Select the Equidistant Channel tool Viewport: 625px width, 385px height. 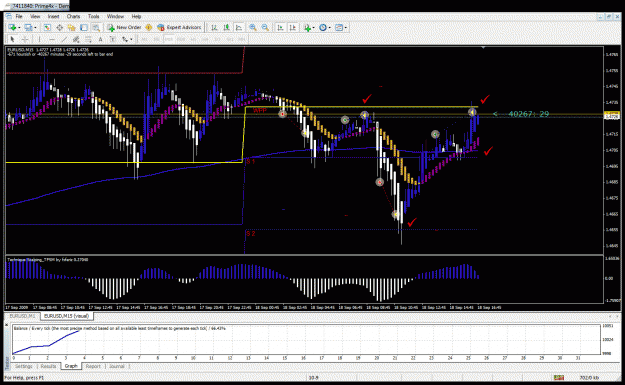pyautogui.click(x=76, y=39)
